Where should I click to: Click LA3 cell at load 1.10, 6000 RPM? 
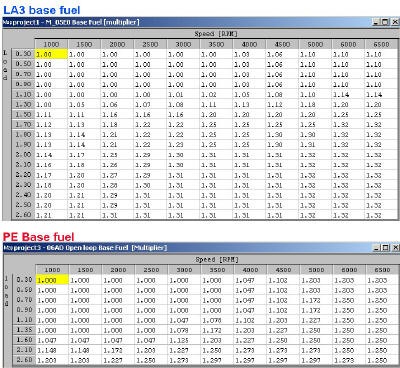point(348,95)
